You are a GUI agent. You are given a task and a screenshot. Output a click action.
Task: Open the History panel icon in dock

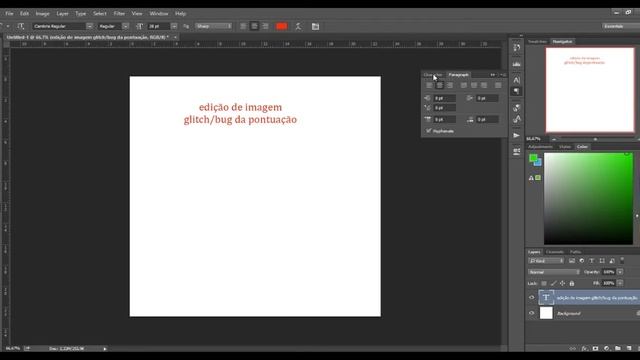tap(516, 48)
